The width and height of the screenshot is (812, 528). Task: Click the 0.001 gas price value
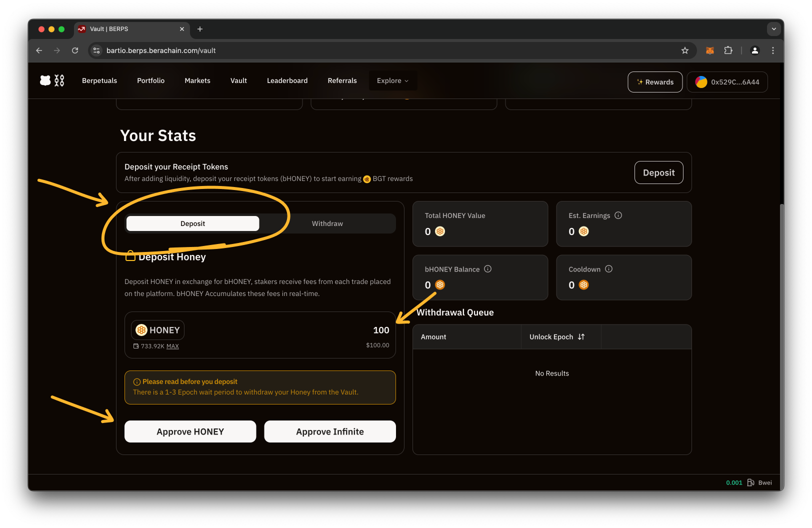tap(734, 482)
